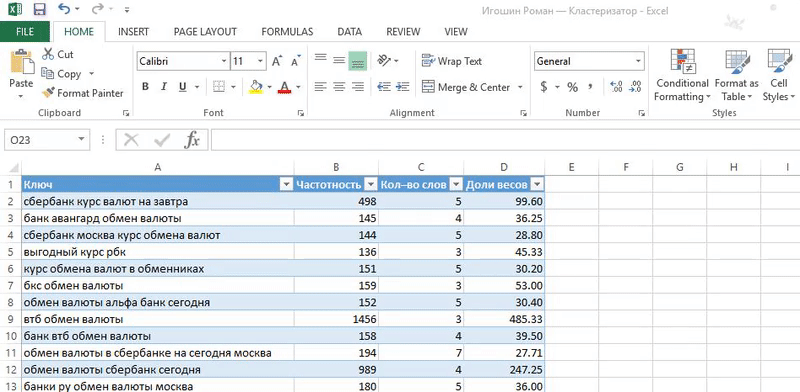Open the Alignment dialog launcher
This screenshot has height=392, width=800.
[x=522, y=113]
